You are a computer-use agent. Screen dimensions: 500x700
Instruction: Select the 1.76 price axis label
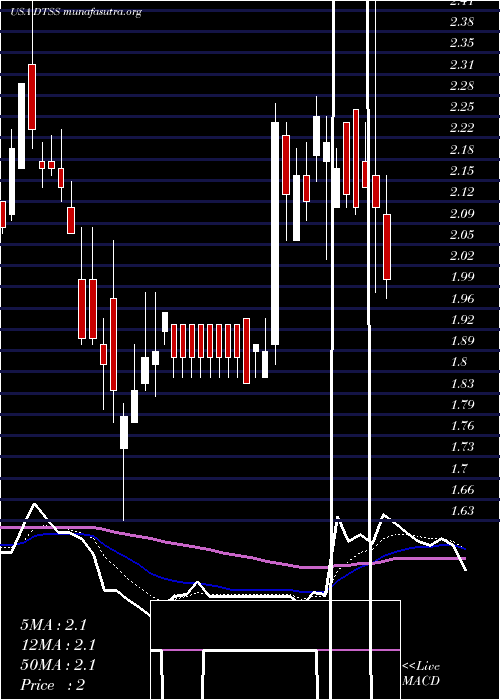pyautogui.click(x=462, y=425)
